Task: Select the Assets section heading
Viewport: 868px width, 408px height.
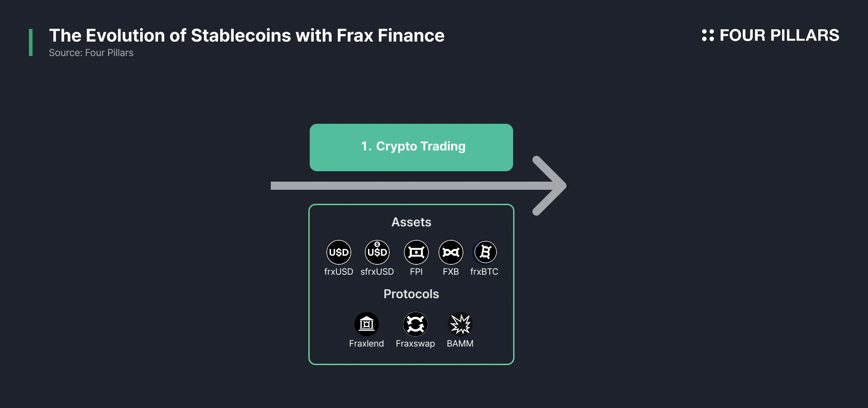Action: pos(411,222)
